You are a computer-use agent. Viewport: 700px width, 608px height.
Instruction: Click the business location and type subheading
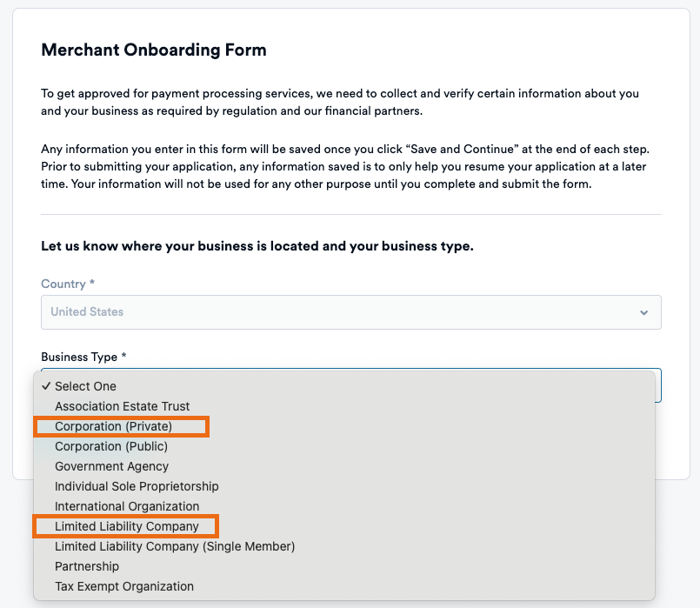tap(257, 246)
